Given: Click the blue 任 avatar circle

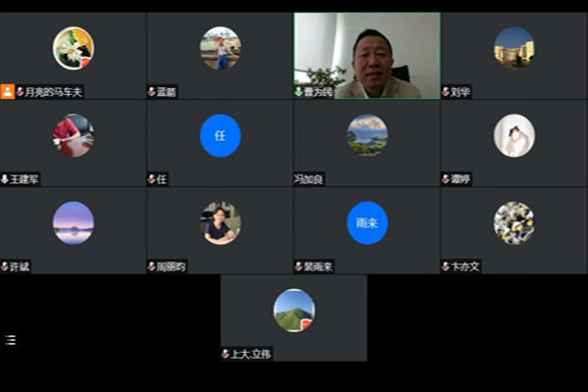Looking at the screenshot, I should 220,135.
